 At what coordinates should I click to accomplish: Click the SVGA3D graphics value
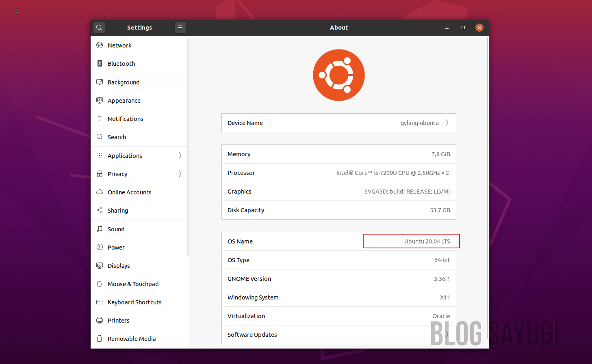click(x=407, y=192)
